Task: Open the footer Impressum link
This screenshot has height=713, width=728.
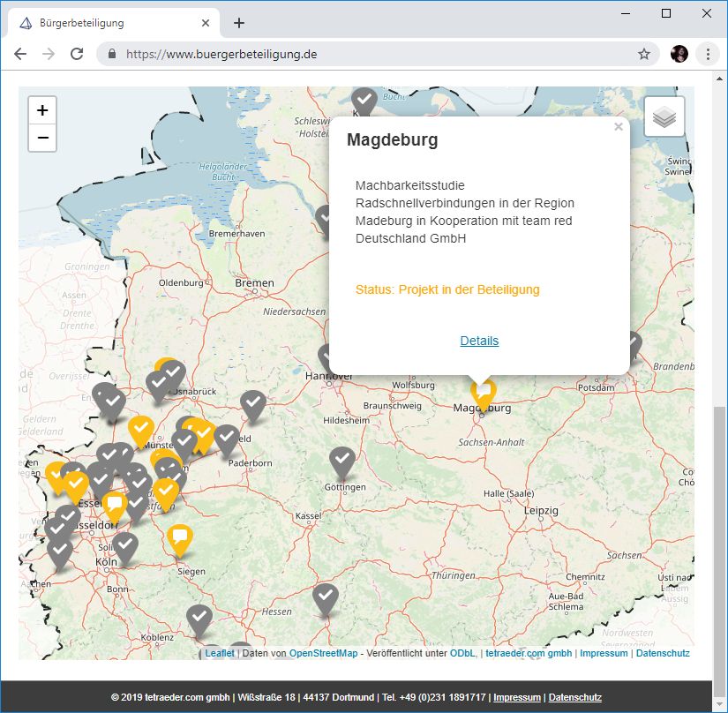Action: pos(516,697)
